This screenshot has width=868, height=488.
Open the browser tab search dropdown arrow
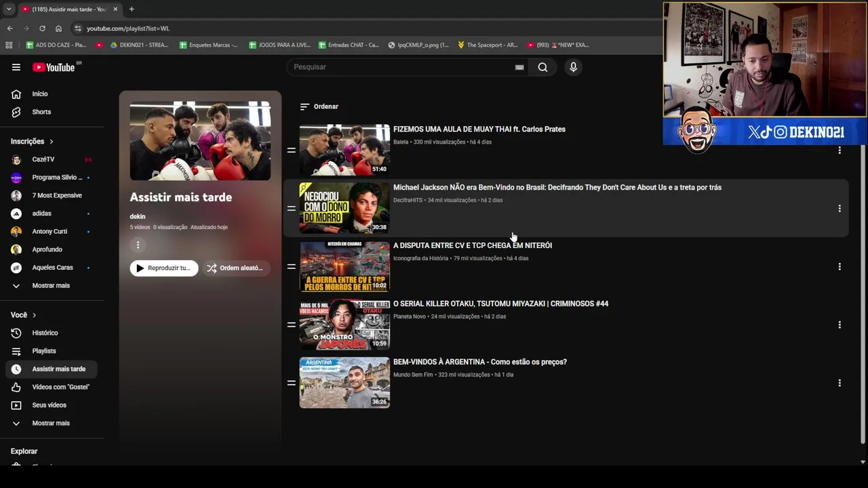pos(9,9)
